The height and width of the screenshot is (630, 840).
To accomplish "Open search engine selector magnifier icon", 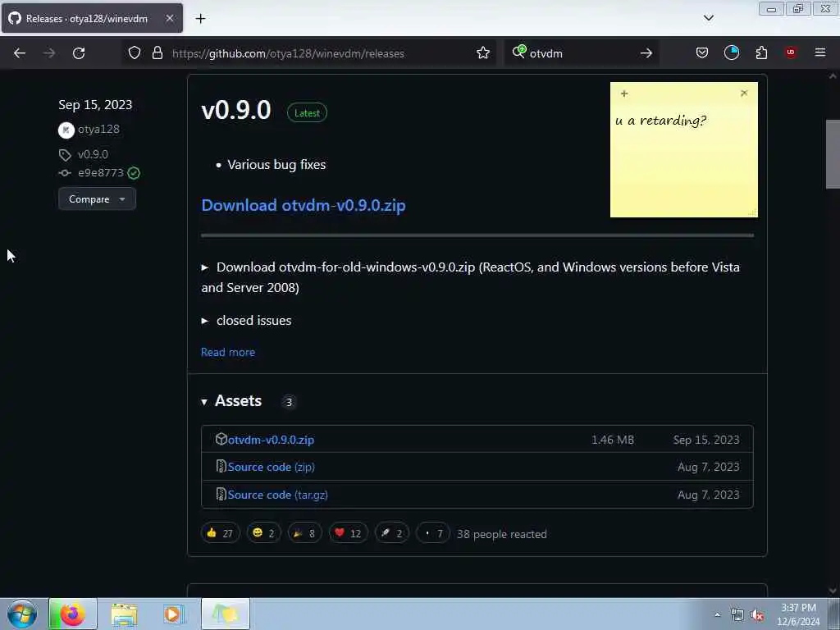I will point(518,52).
